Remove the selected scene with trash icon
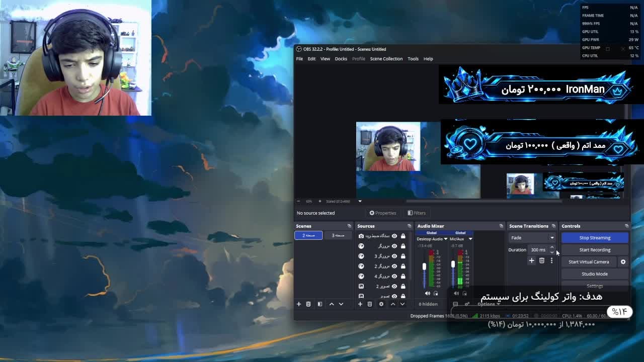 pyautogui.click(x=308, y=304)
